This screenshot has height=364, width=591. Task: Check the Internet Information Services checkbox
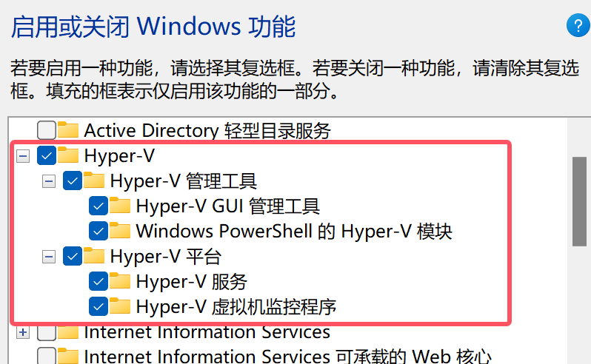pos(46,333)
